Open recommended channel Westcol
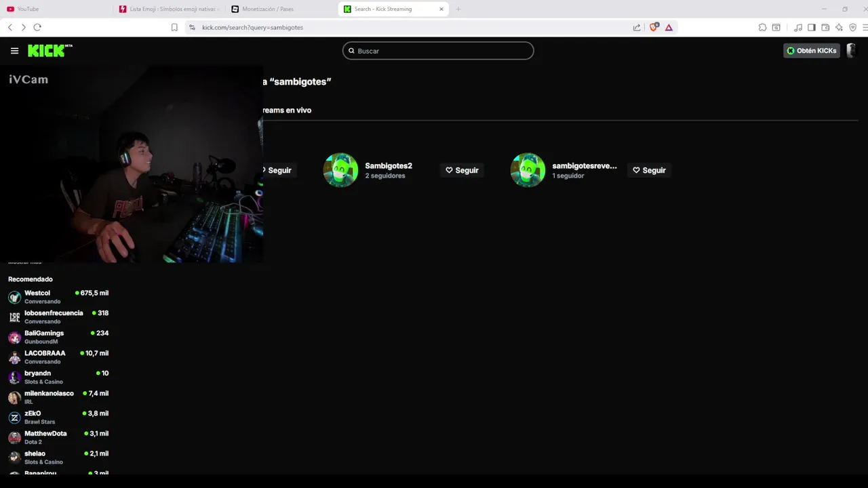Screen dimensions: 868x488 click(x=58, y=297)
